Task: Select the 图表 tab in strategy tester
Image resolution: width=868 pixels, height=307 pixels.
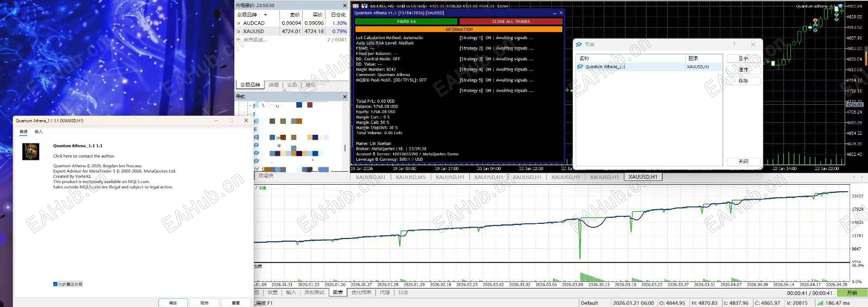Action: (338, 292)
